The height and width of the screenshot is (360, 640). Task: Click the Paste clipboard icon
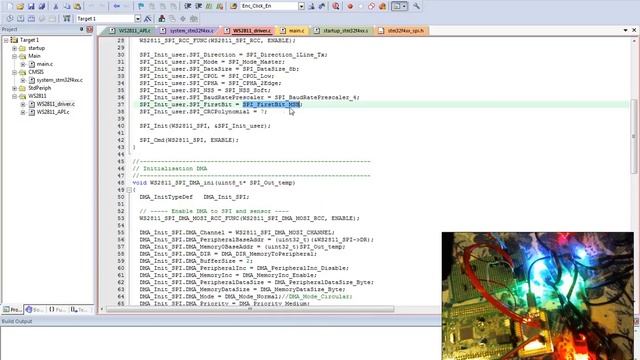(x=77, y=6)
